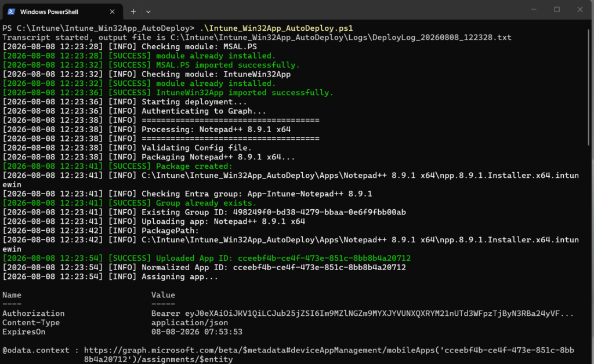Click 'Uploaded App ID' success line

pos(207,258)
